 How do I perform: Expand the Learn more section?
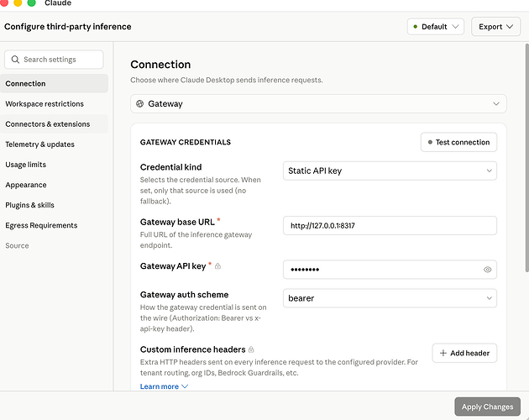[x=164, y=386]
